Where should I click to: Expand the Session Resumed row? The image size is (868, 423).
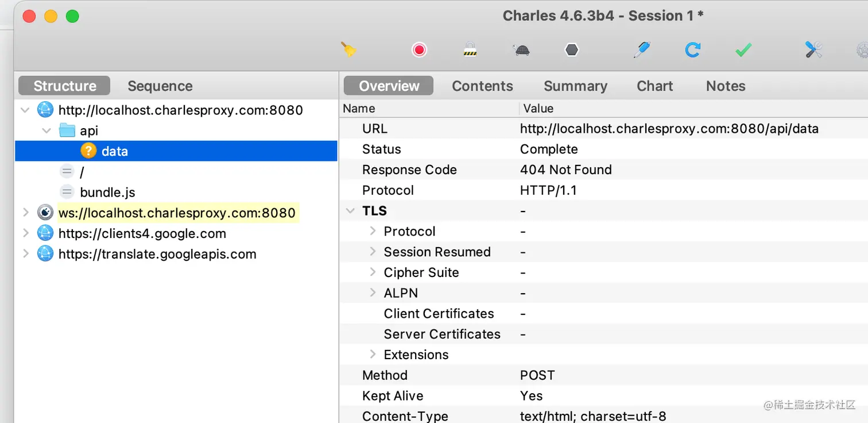point(373,252)
